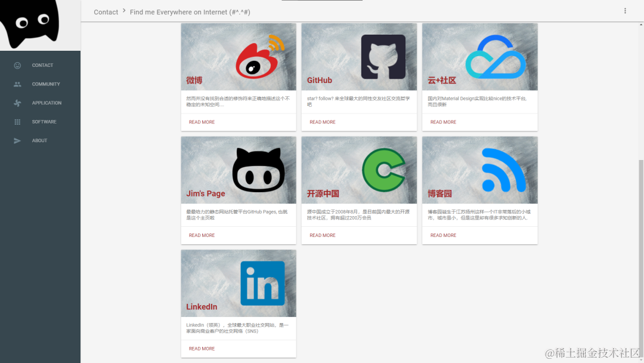The image size is (644, 363).
Task: Click READ MORE on the 博客园 card
Action: coord(443,236)
